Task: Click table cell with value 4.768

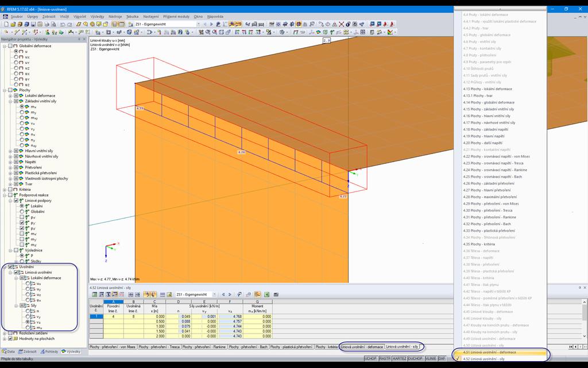Action: (231, 317)
